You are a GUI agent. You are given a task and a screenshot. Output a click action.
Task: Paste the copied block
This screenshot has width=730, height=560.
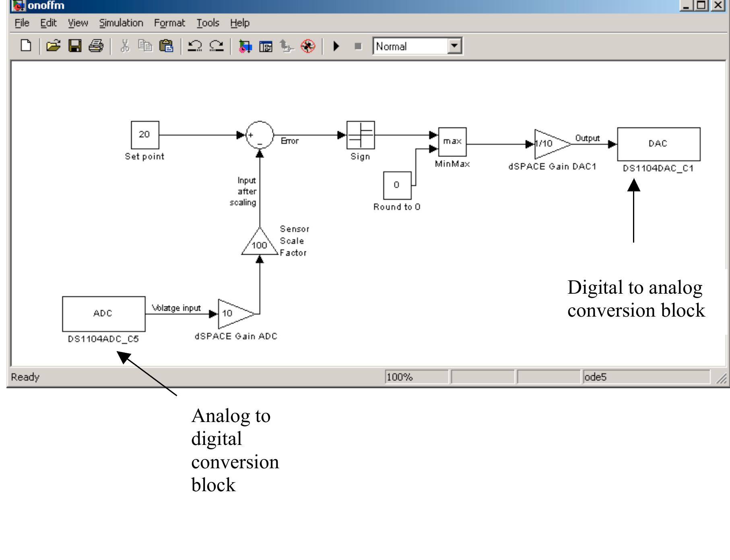pos(167,46)
